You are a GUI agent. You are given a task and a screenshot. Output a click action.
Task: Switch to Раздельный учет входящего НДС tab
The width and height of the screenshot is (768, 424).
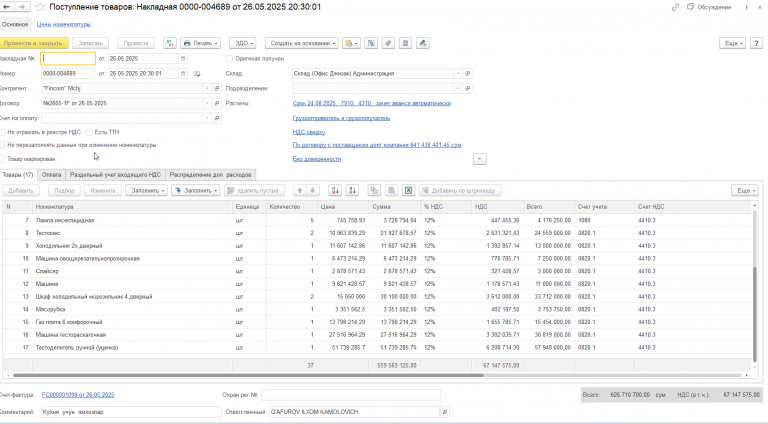pos(115,175)
